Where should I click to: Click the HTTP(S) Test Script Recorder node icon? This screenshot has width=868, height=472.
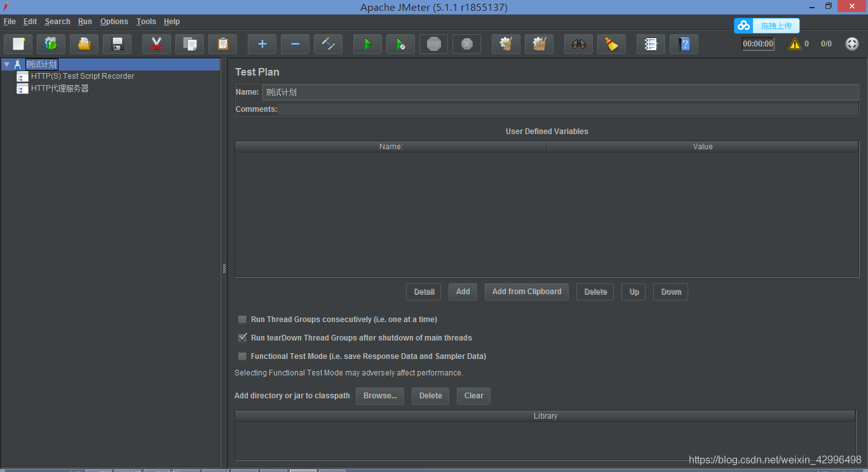22,76
